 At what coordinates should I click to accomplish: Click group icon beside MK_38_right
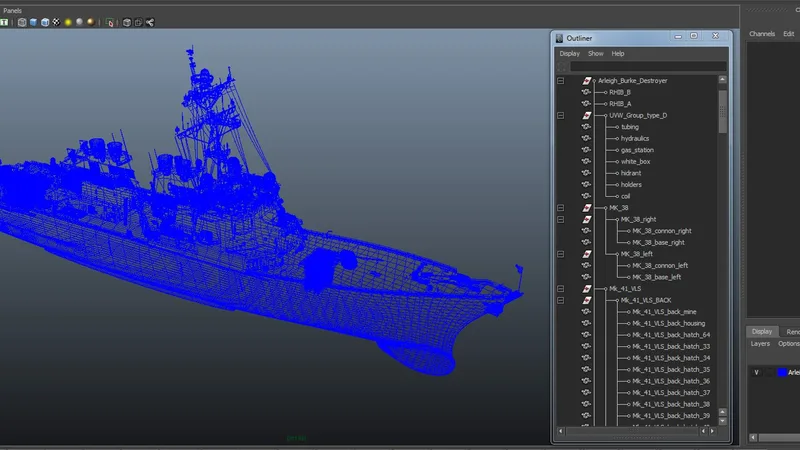coord(587,219)
